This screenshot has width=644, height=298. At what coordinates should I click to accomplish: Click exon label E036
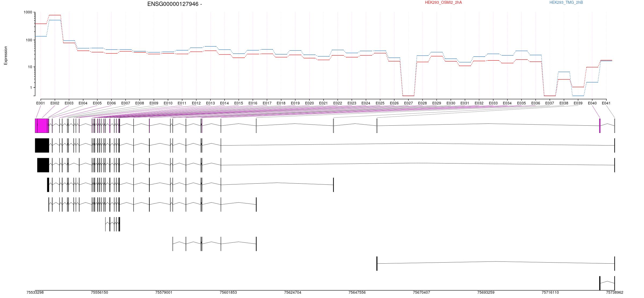pyautogui.click(x=536, y=103)
